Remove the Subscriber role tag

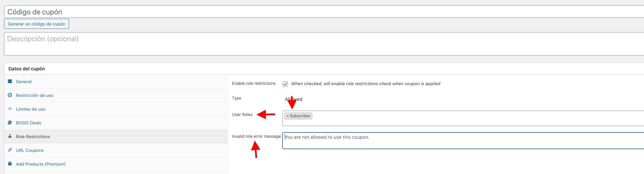click(287, 116)
